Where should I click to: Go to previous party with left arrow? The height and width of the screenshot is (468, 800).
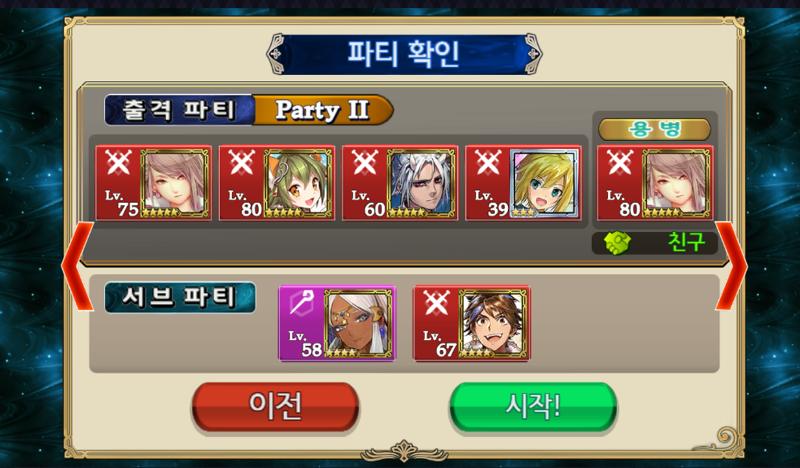point(78,266)
